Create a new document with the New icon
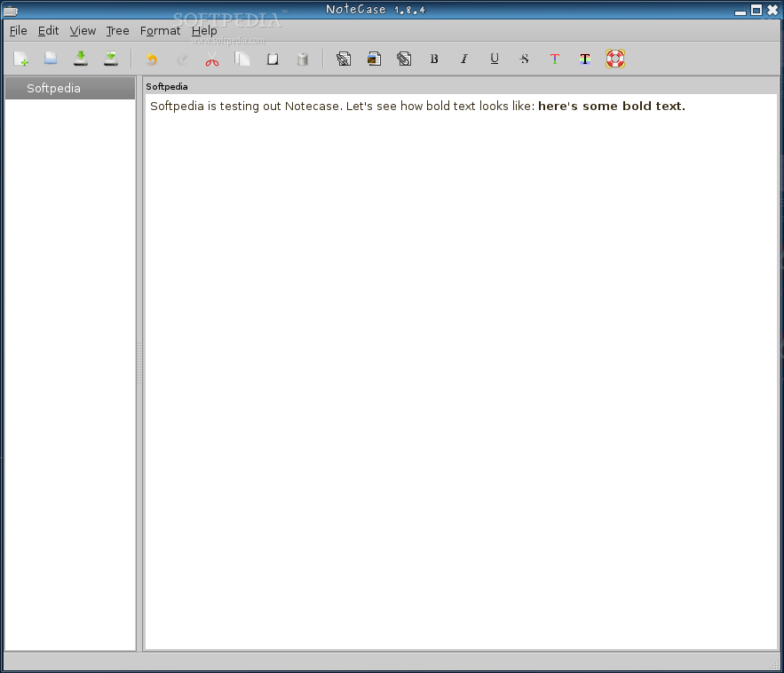 click(x=21, y=59)
